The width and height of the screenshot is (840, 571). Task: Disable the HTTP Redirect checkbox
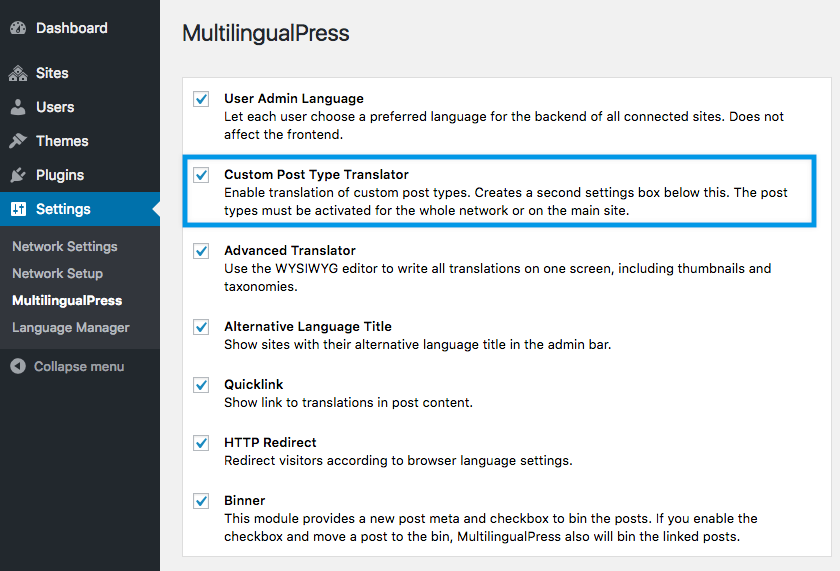pos(201,443)
